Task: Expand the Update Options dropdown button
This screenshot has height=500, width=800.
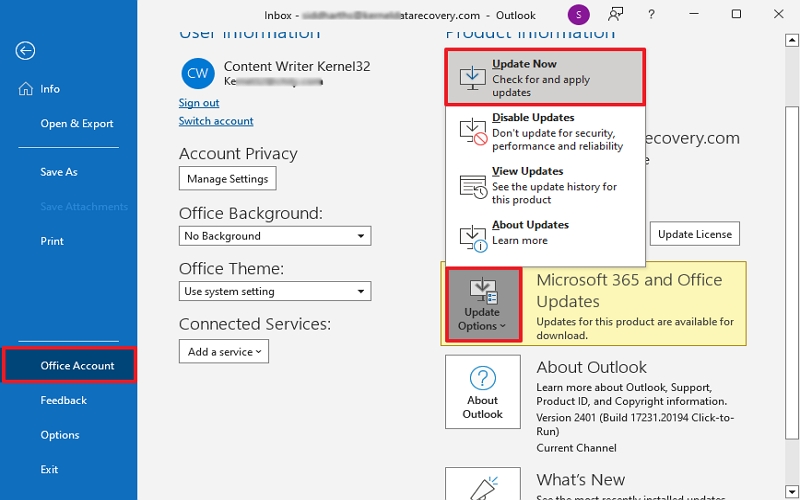Action: click(x=483, y=304)
